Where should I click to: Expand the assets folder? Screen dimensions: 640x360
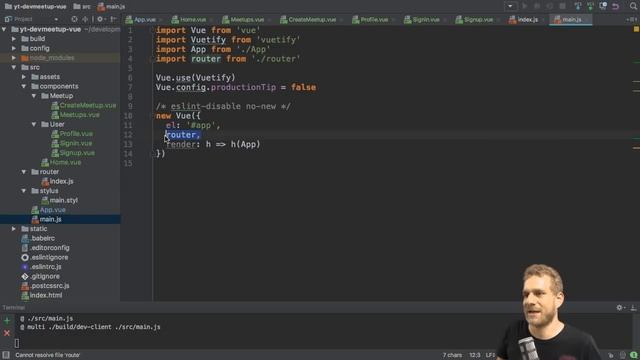[24, 77]
